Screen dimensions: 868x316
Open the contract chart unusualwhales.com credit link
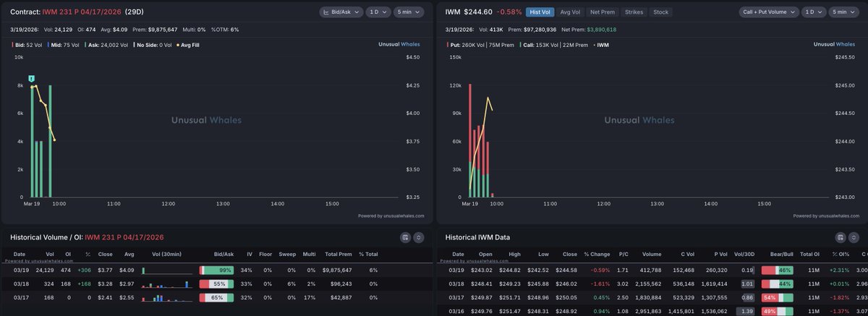click(391, 215)
